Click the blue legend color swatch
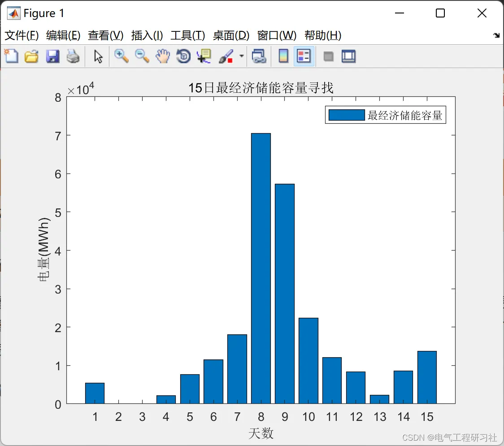Screen dimensions: 504x446 [347, 115]
